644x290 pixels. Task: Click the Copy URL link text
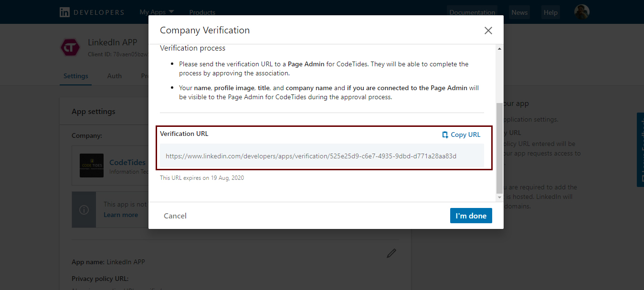coord(465,135)
